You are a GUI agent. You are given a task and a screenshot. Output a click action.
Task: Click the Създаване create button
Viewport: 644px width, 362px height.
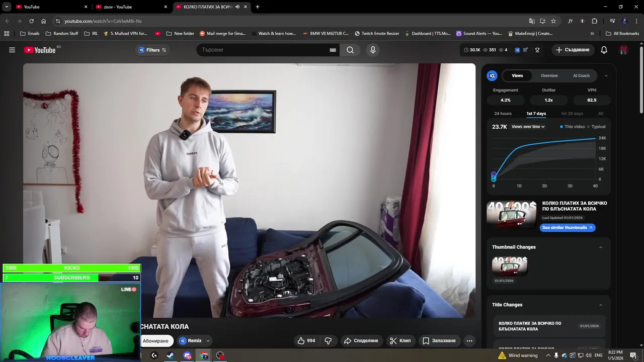pyautogui.click(x=573, y=50)
